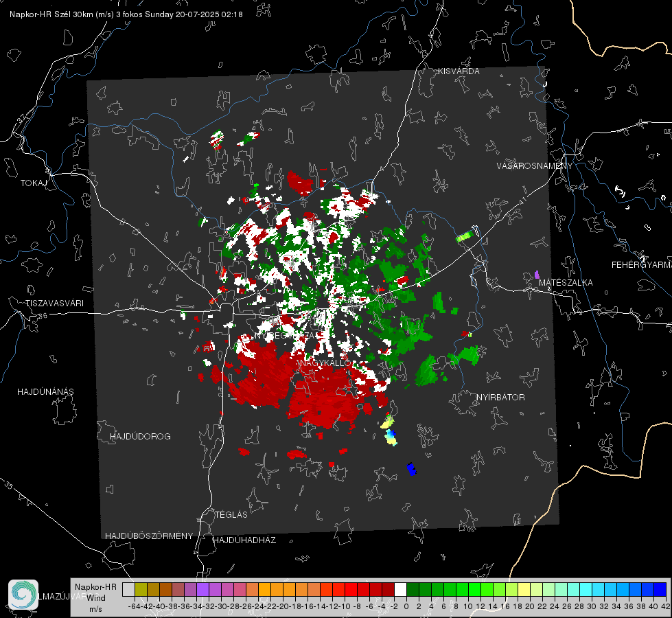Click the NAGYKÁLLÓ town label
The image size is (672, 618).
point(326,363)
